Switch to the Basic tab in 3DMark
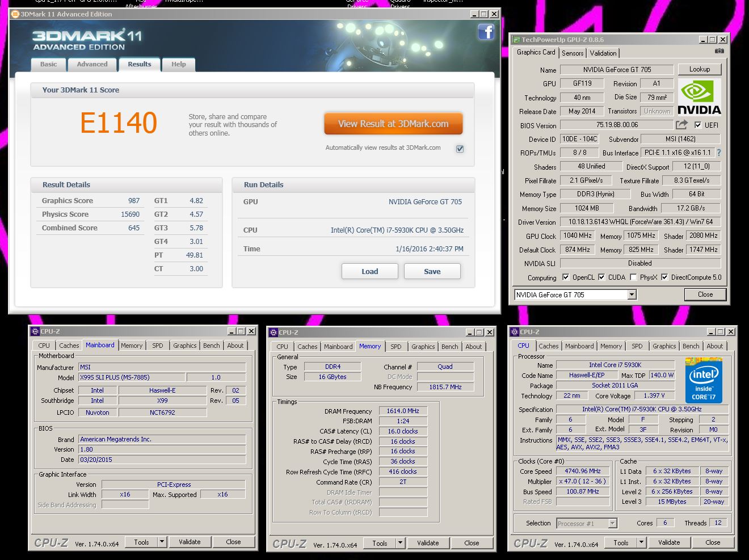749x560 pixels. (49, 64)
